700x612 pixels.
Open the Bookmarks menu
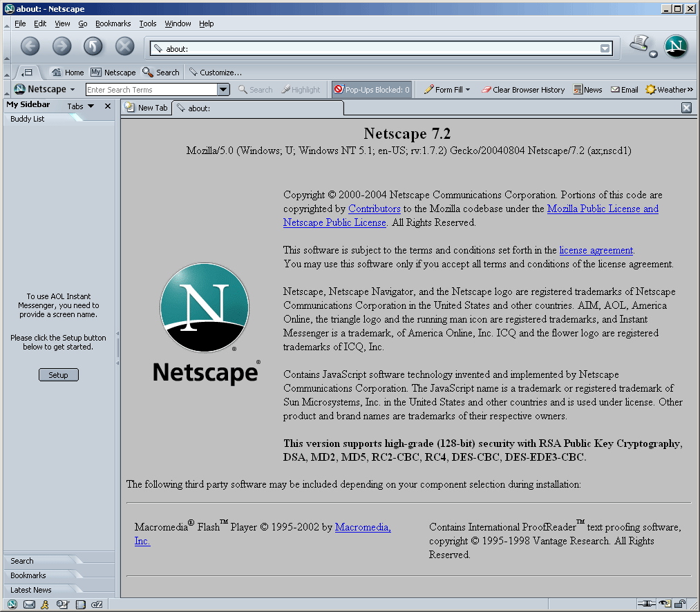pos(113,23)
